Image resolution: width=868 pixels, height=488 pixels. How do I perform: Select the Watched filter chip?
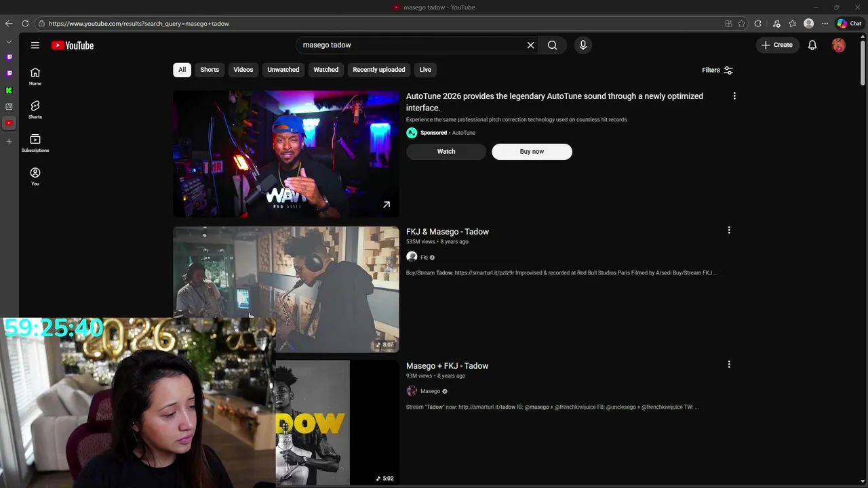tap(325, 70)
